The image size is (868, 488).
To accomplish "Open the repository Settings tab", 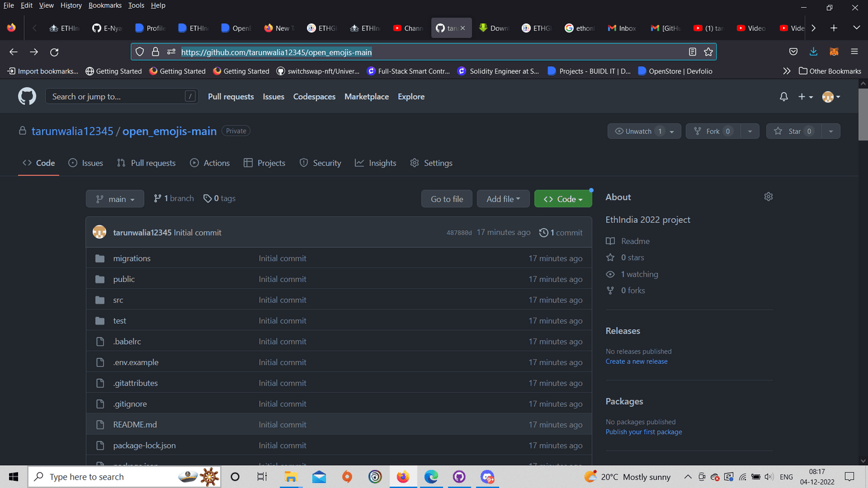I will (431, 163).
